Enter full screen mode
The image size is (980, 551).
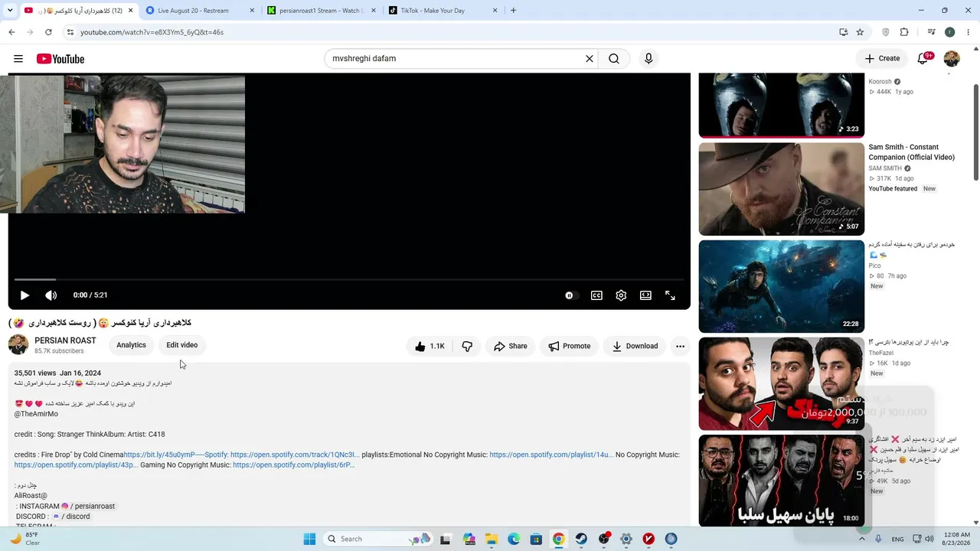tap(670, 295)
